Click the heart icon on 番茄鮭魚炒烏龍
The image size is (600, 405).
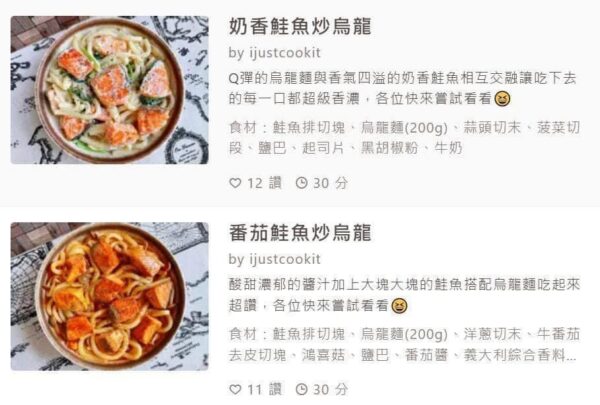(x=235, y=390)
